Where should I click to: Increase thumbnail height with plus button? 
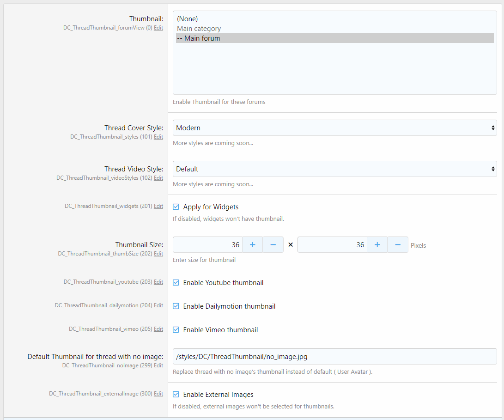click(x=377, y=245)
